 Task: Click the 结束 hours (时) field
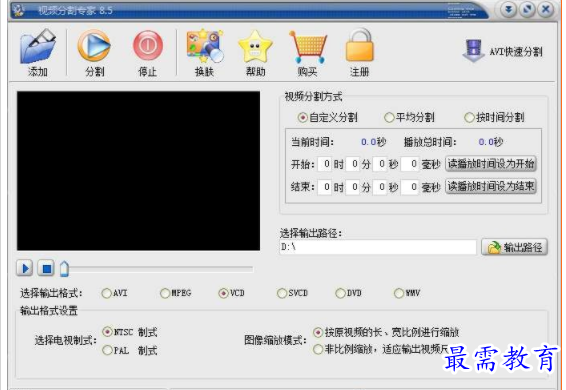point(325,187)
